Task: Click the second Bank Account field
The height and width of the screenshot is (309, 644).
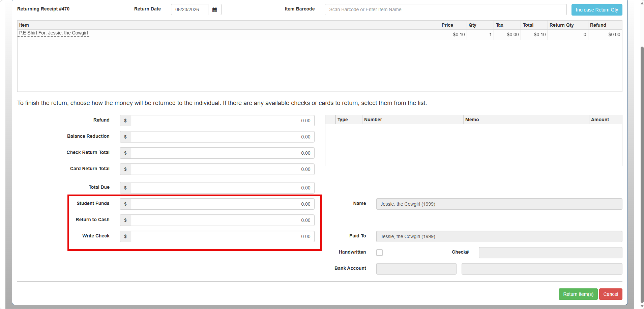Action: click(x=542, y=269)
